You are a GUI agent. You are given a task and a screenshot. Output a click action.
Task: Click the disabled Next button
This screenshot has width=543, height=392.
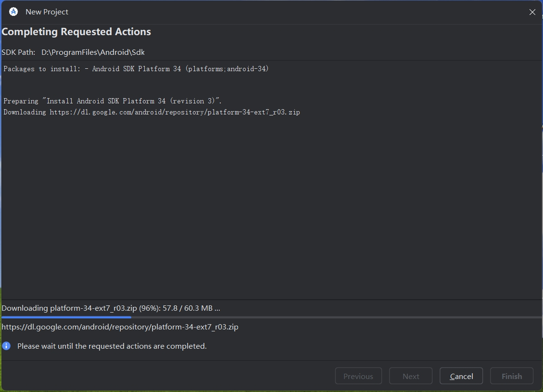tap(411, 376)
